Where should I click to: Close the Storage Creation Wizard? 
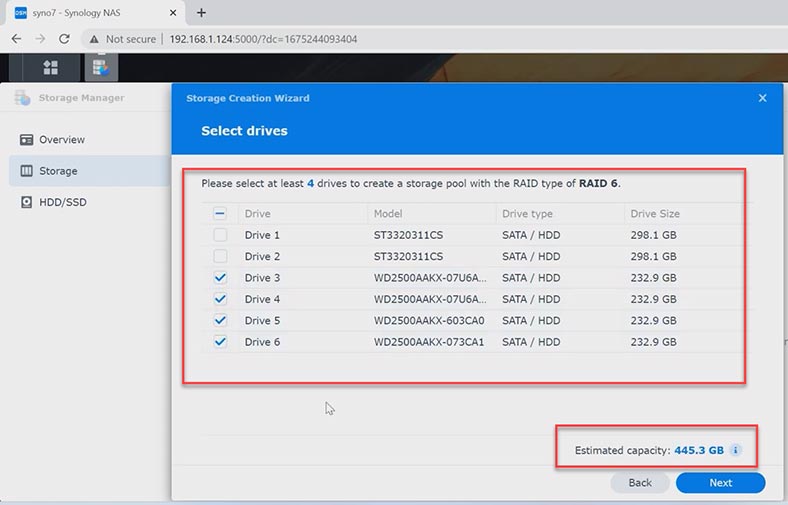coord(762,98)
